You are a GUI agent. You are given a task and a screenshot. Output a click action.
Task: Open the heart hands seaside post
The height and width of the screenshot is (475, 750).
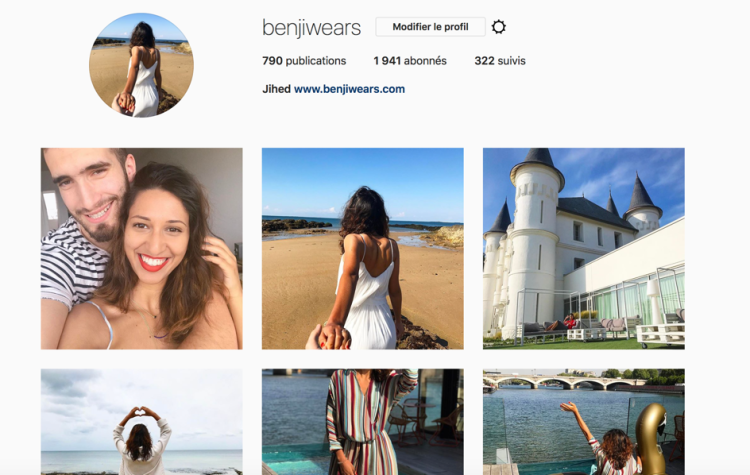point(142,422)
